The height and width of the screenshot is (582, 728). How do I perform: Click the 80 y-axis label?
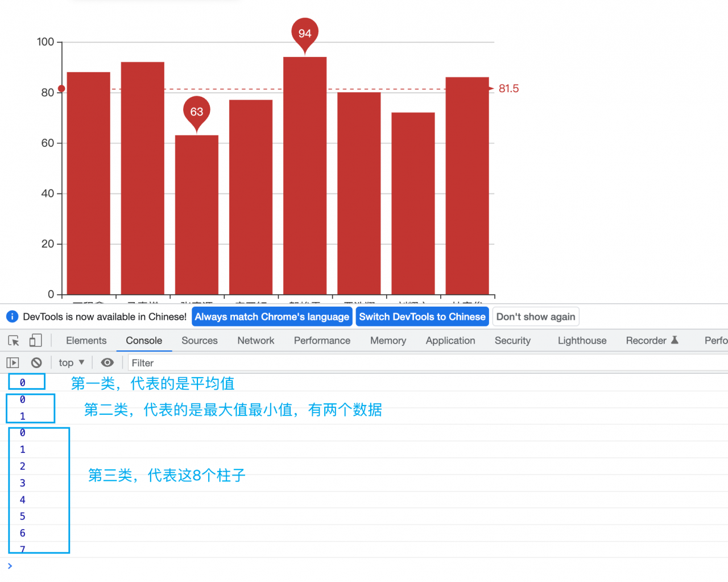(48, 93)
